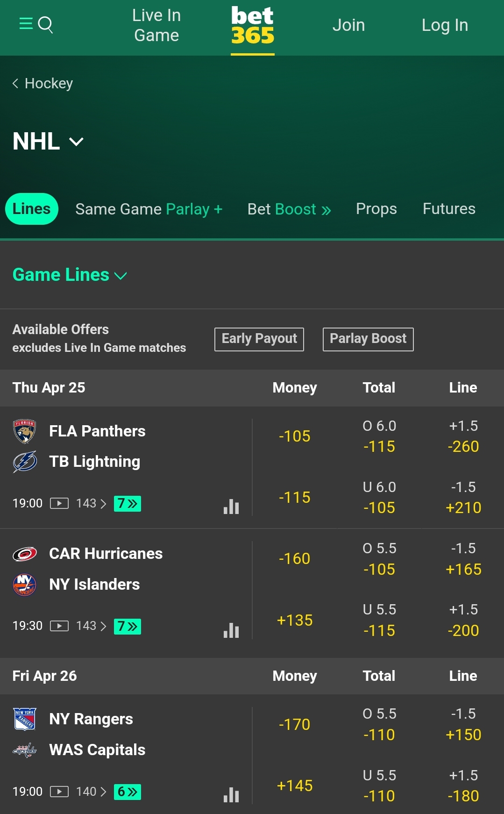Click the Log In button
Image resolution: width=504 pixels, height=814 pixels.
tap(444, 25)
